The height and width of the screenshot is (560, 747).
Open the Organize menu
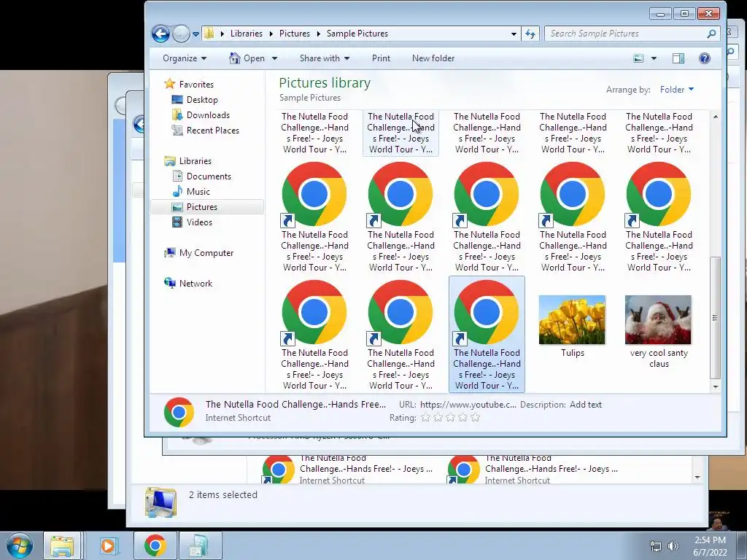click(x=185, y=58)
